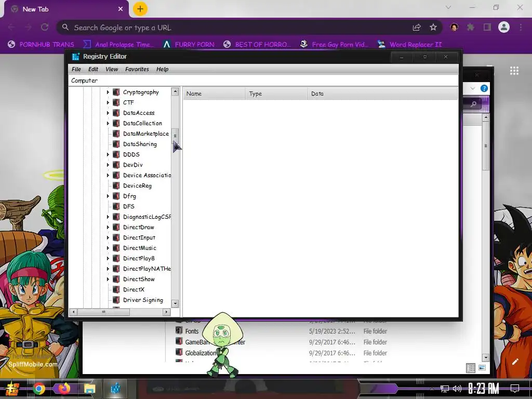Click the customize Chrome pencil icon
The height and width of the screenshot is (399, 532).
pos(515,362)
